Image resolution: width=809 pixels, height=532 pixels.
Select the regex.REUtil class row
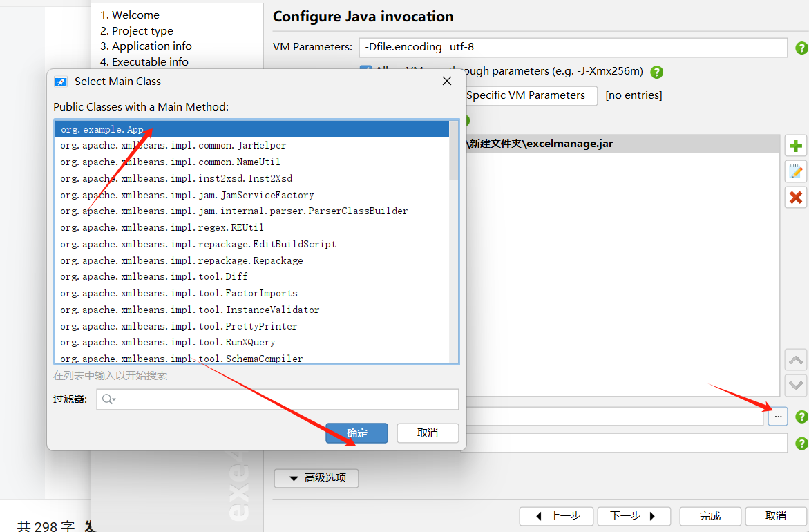point(252,227)
